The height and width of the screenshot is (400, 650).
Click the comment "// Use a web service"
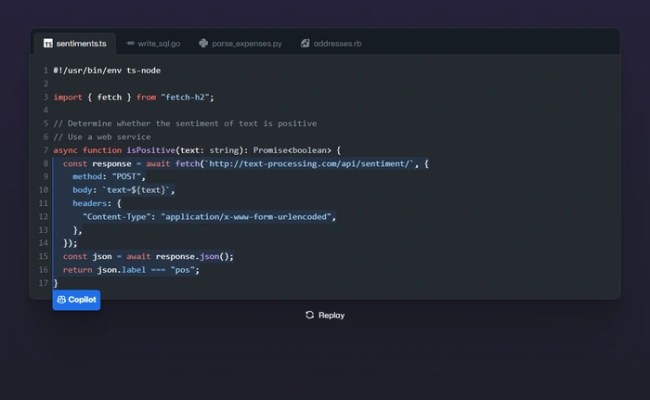click(x=102, y=137)
